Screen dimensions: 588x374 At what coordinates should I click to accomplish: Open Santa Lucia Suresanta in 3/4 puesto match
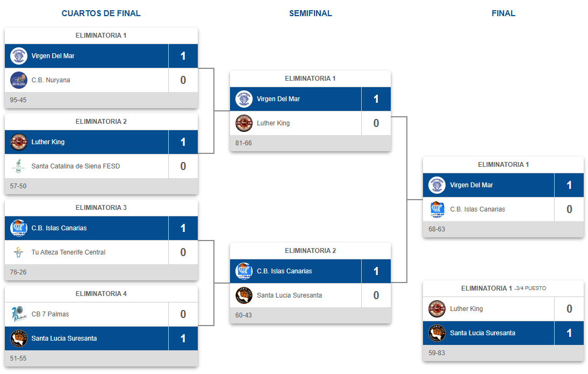[483, 333]
